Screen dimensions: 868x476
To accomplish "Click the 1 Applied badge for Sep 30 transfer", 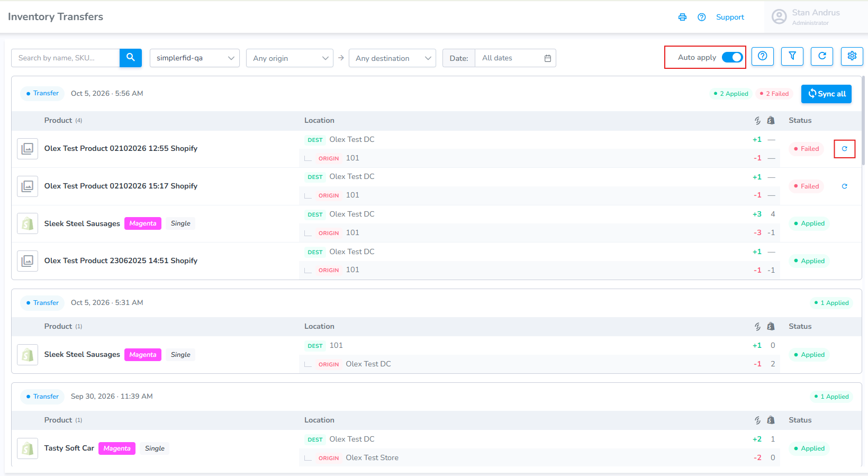I will click(x=832, y=397).
